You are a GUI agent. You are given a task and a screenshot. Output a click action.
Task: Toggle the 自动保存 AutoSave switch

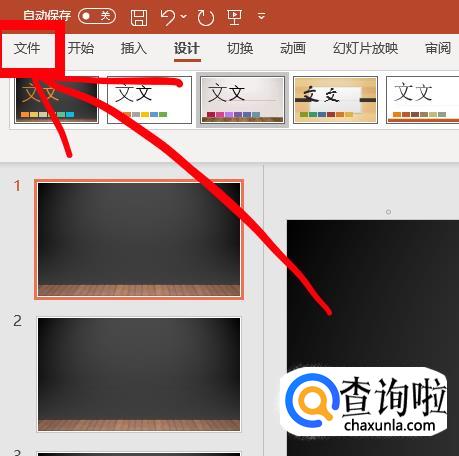(97, 16)
